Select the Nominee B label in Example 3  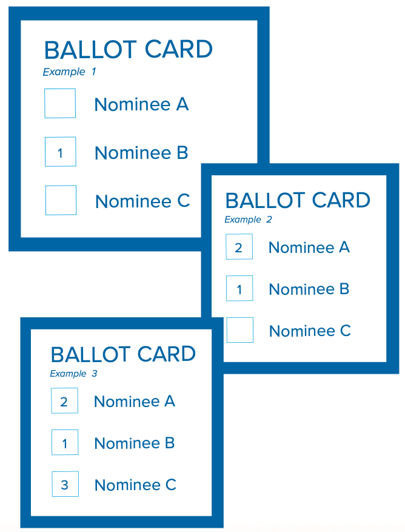click(135, 443)
